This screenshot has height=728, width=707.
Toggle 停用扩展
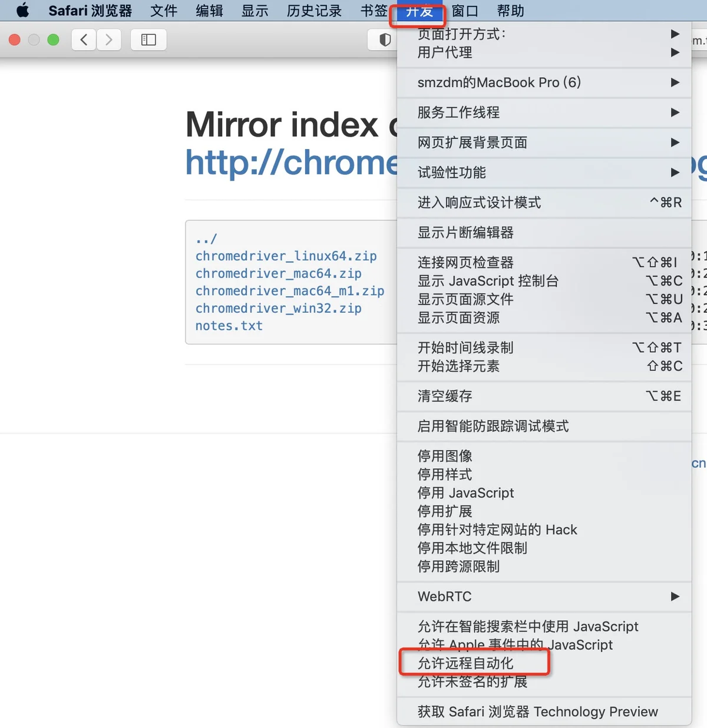[x=544, y=511]
